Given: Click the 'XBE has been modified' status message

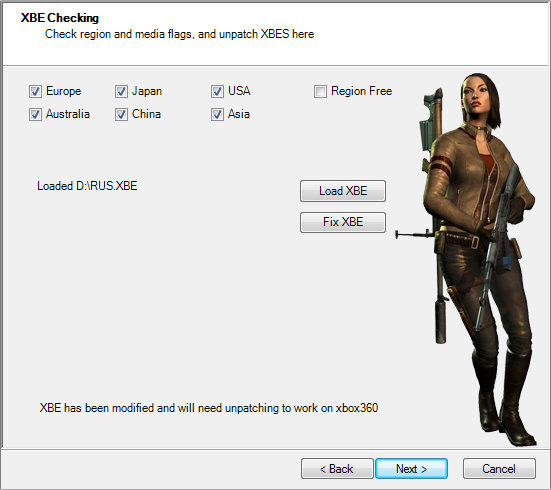Looking at the screenshot, I should [x=209, y=408].
